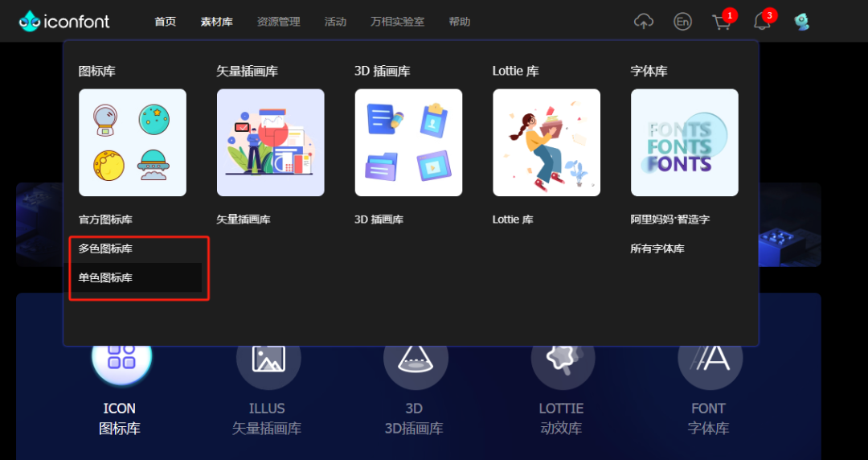
Task: Open the 单色图标库 link
Action: point(105,277)
